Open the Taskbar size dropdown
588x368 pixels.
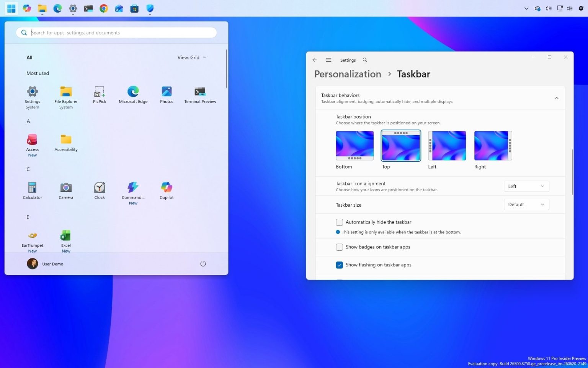(526, 205)
